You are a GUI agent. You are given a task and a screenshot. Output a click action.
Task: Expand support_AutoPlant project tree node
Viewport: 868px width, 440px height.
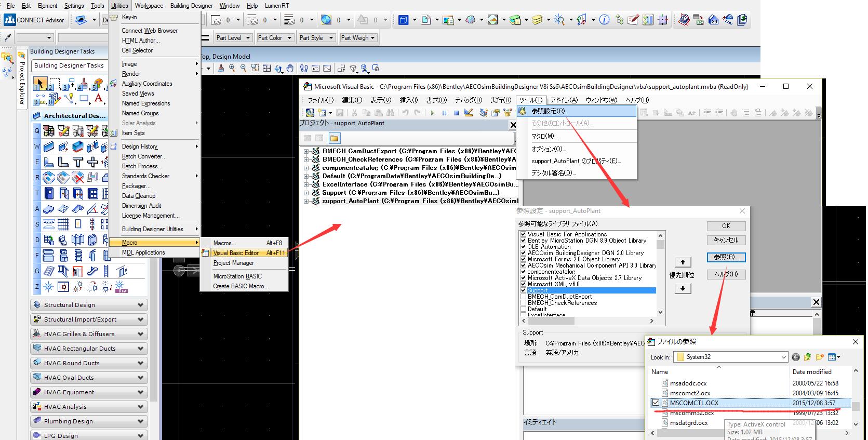pyautogui.click(x=306, y=201)
